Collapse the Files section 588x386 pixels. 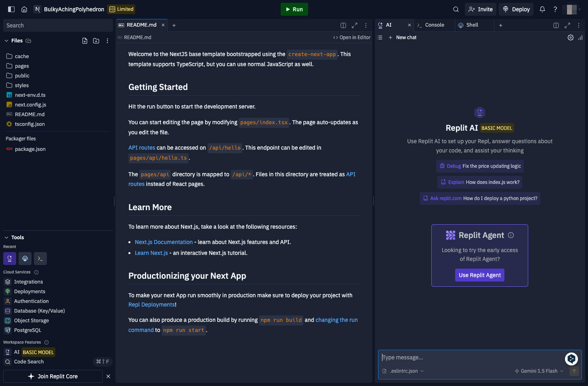tap(6, 41)
